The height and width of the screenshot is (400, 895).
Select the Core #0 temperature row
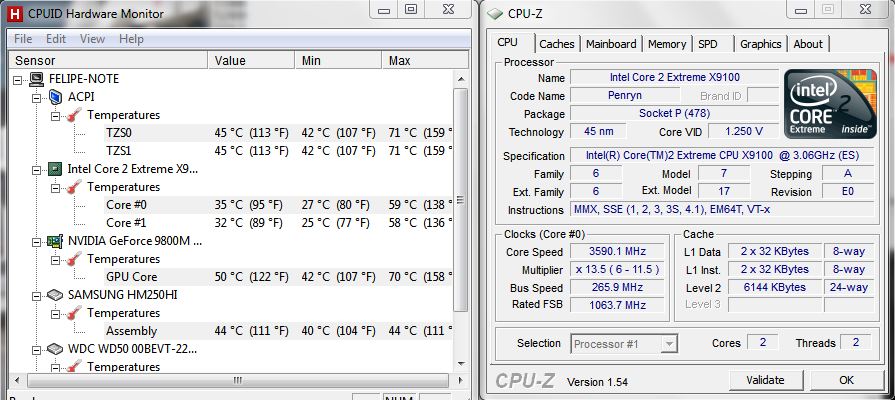click(x=279, y=205)
